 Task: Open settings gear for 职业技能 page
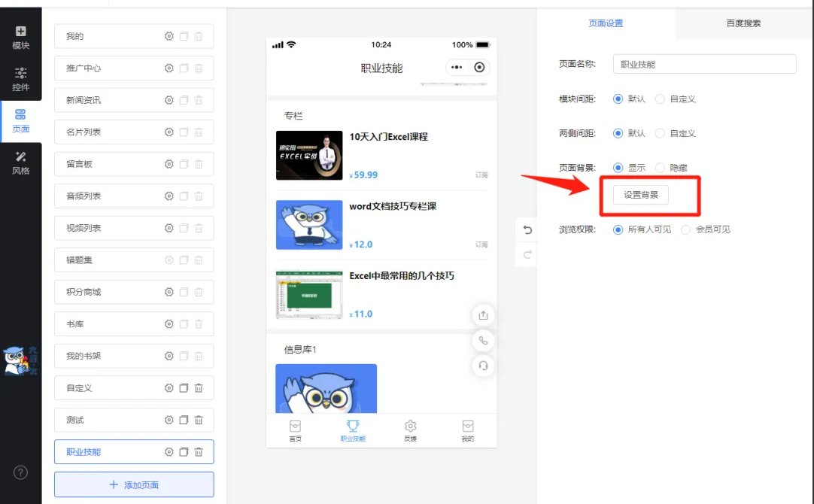(169, 452)
